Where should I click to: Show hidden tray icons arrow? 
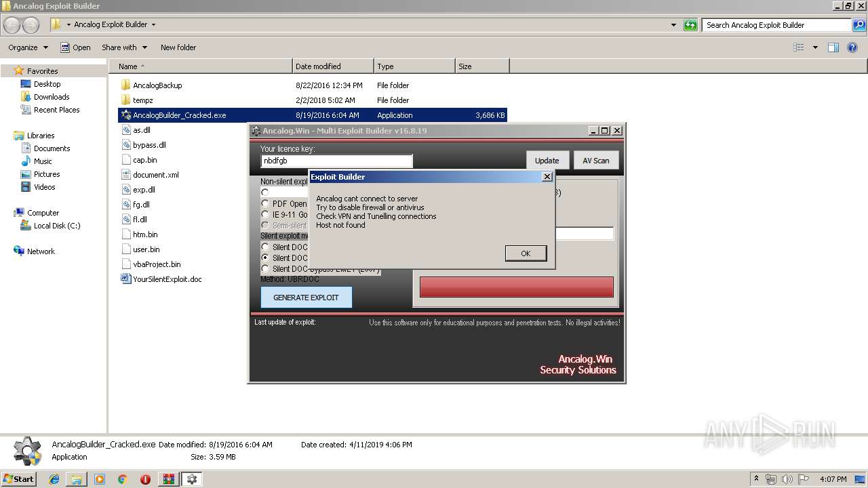[756, 479]
